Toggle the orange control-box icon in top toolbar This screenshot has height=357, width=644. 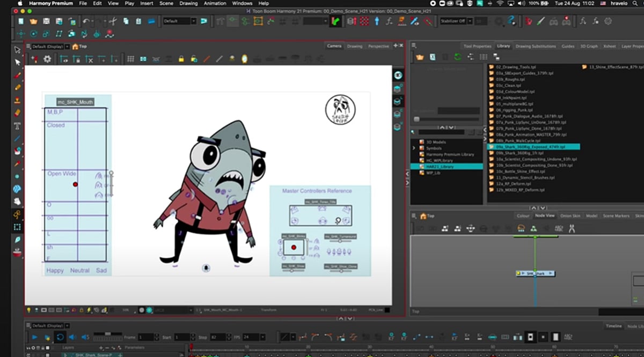[258, 21]
